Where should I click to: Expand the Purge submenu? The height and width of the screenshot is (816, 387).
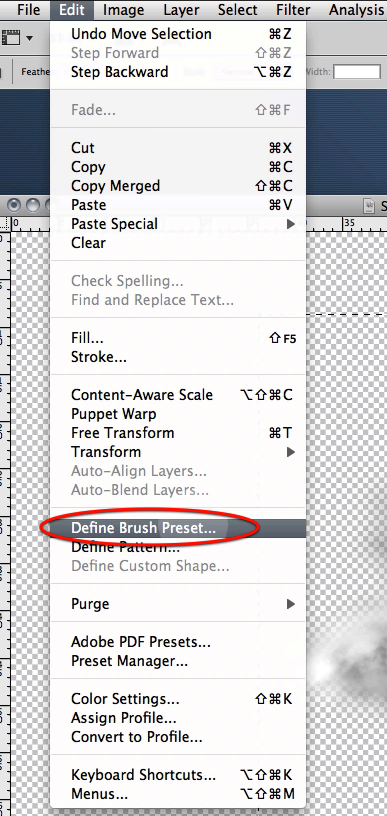[178, 604]
